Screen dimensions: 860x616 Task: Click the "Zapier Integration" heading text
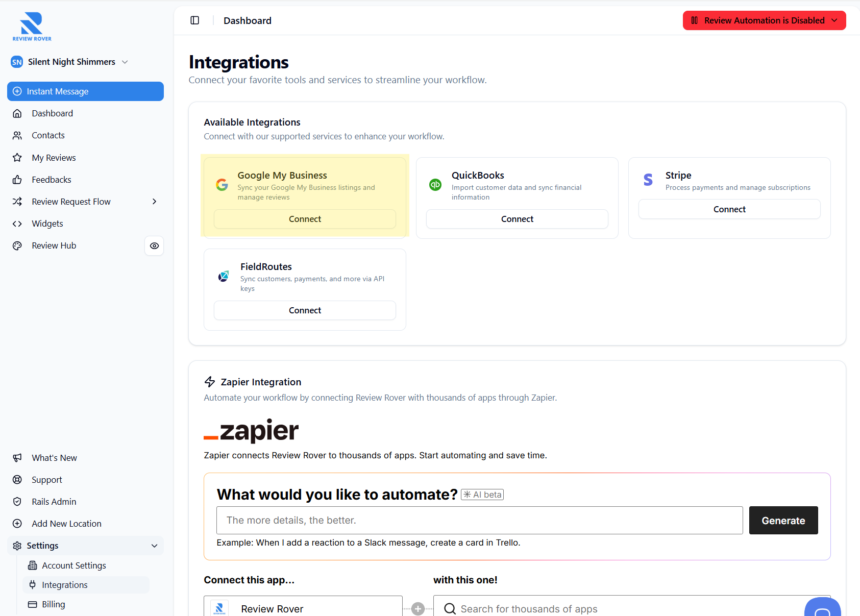pos(261,382)
